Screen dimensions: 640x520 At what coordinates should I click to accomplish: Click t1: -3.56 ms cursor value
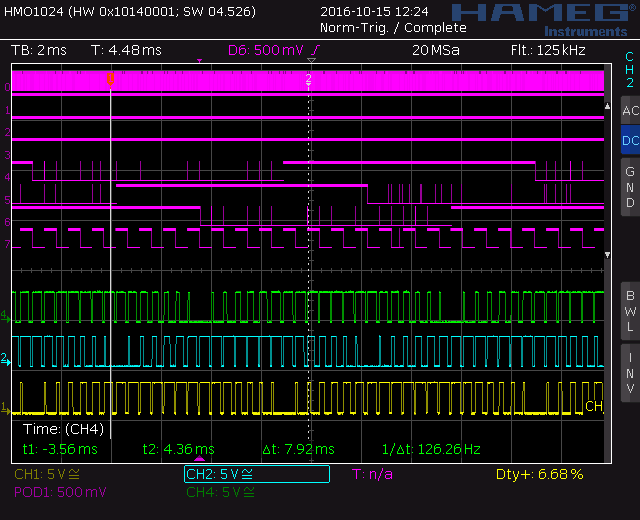click(x=60, y=449)
